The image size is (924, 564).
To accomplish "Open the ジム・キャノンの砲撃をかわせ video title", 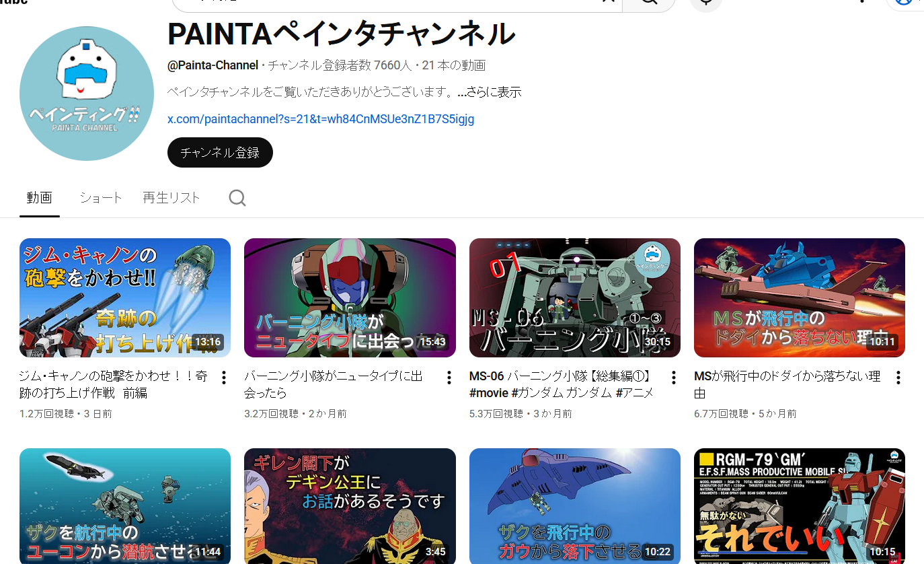I will coord(113,384).
